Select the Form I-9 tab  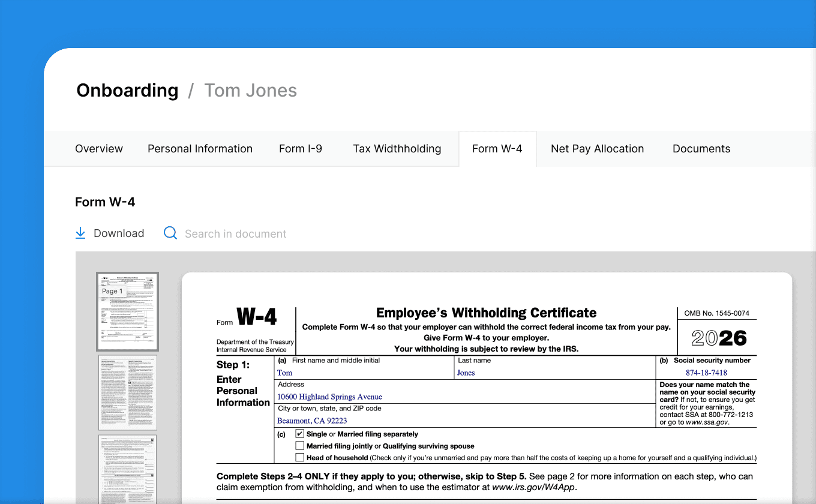pyautogui.click(x=300, y=148)
